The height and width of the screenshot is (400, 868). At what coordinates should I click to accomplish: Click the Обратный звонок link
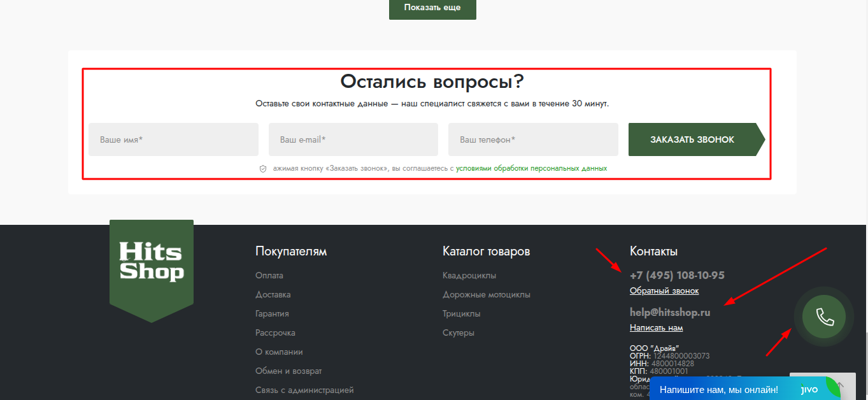pos(664,291)
